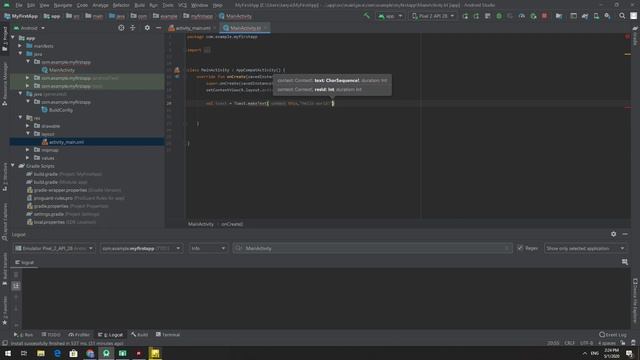Expand the drawable folder node
640x360 pixels.
(28, 126)
